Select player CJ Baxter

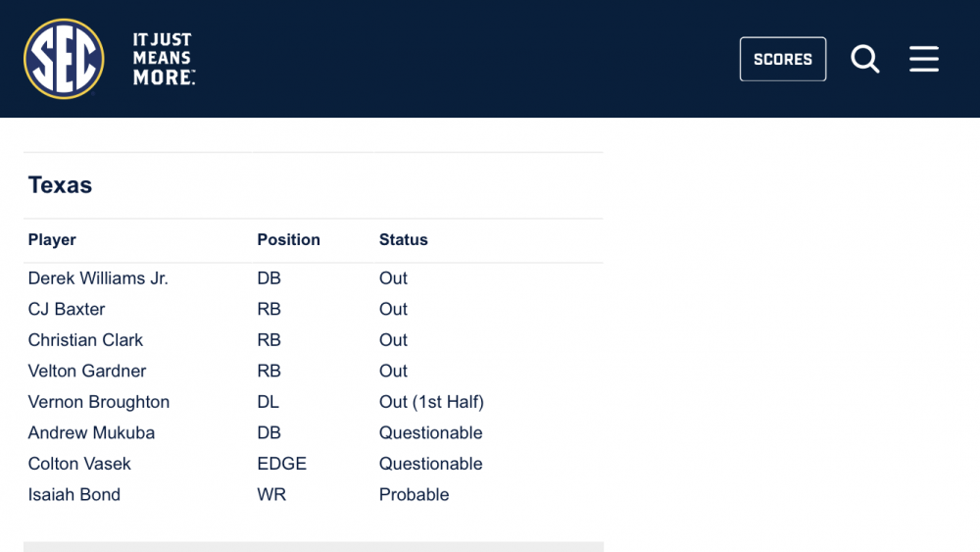click(x=67, y=309)
